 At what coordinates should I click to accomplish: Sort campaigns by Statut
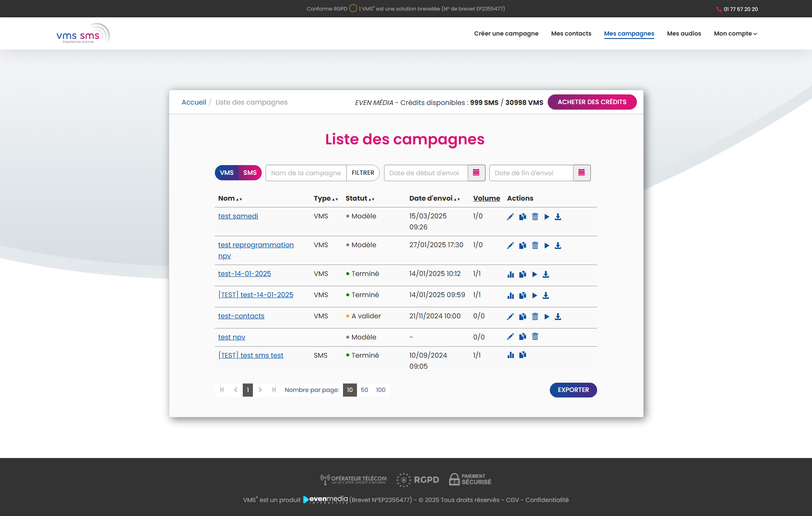click(x=360, y=198)
